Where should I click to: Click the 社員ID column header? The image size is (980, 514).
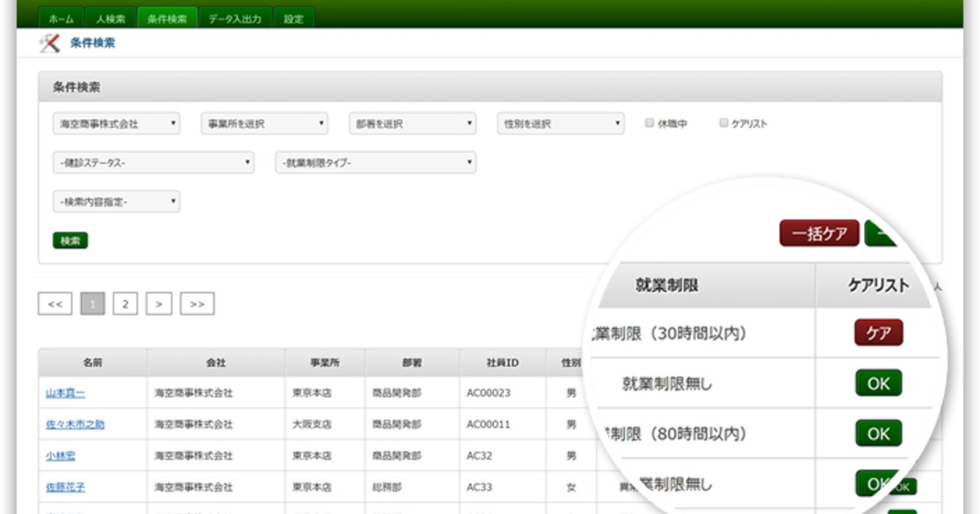501,361
